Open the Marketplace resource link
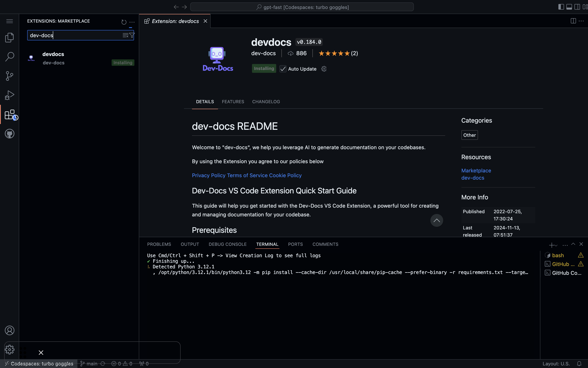 click(476, 170)
